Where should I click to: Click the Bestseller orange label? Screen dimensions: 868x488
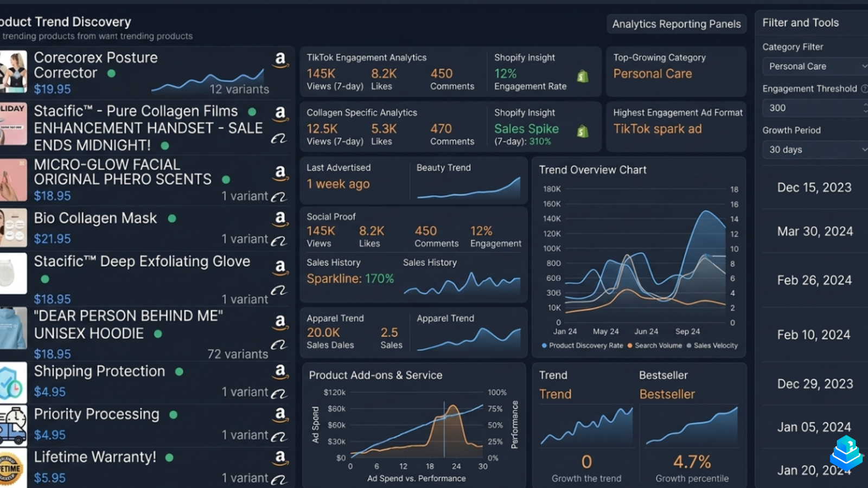point(667,394)
